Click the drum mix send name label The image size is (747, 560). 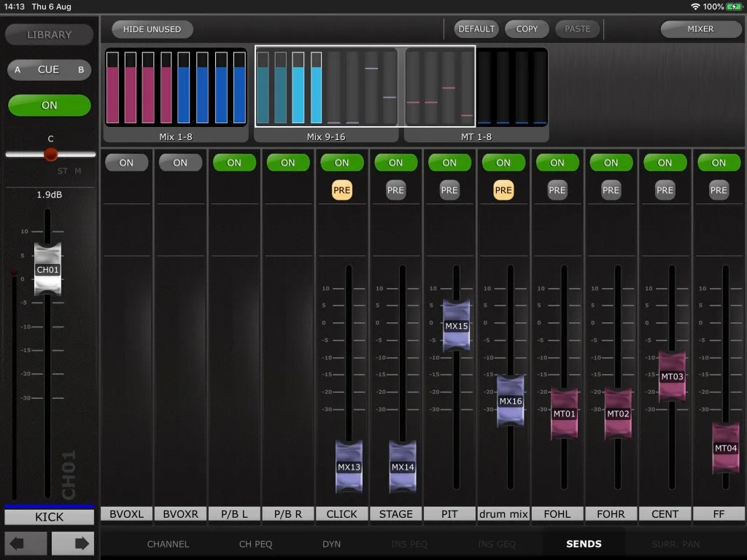[503, 514]
